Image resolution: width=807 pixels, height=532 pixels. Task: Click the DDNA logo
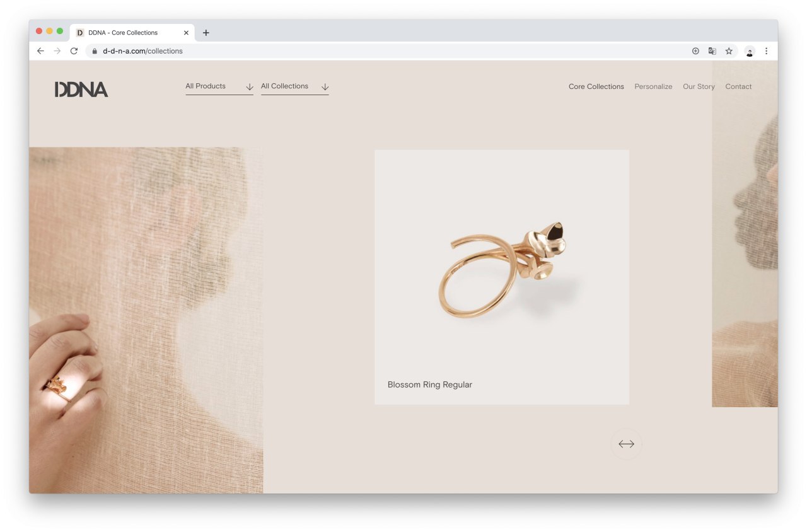[81, 90]
